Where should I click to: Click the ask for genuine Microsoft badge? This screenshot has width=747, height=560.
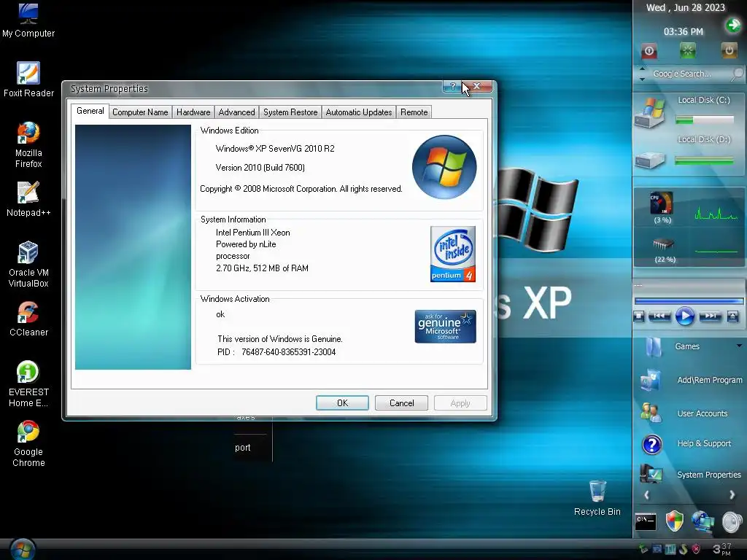point(446,327)
